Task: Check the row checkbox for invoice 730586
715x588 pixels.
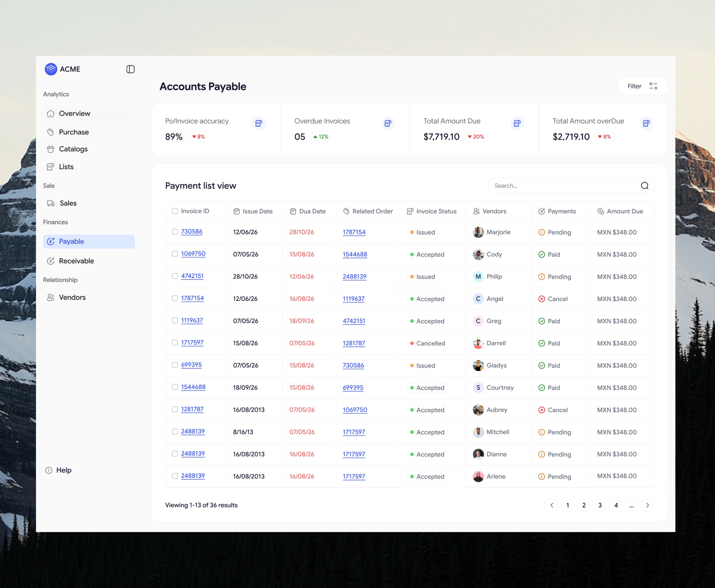Action: (x=175, y=232)
